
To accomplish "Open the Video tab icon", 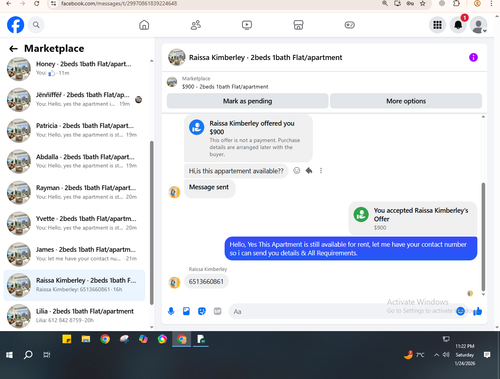I will point(247,25).
